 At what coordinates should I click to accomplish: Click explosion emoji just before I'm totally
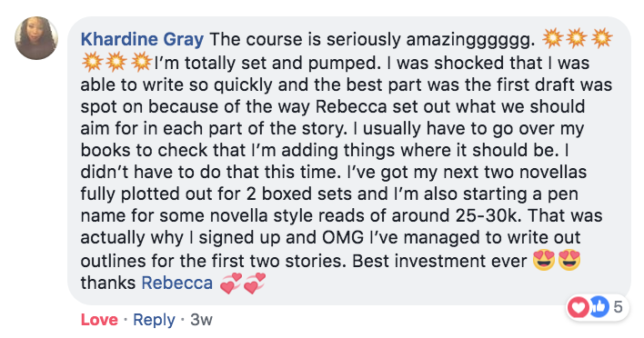click(x=141, y=63)
